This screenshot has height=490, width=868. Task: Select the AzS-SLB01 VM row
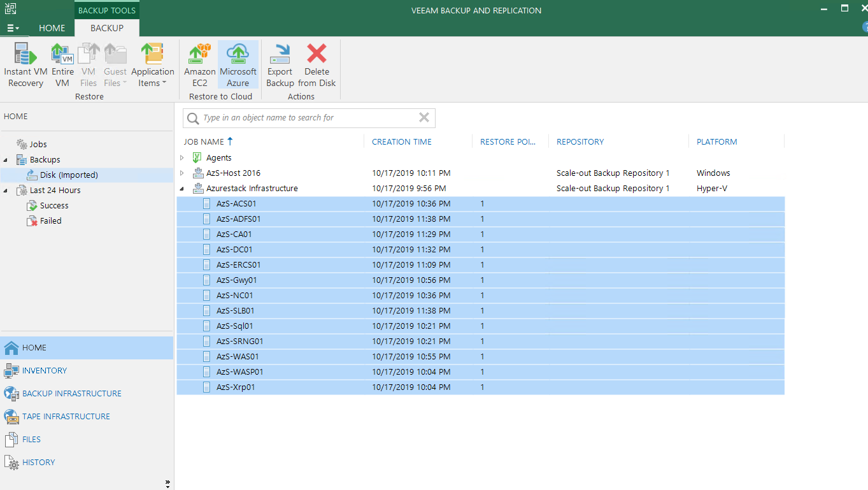pyautogui.click(x=481, y=311)
